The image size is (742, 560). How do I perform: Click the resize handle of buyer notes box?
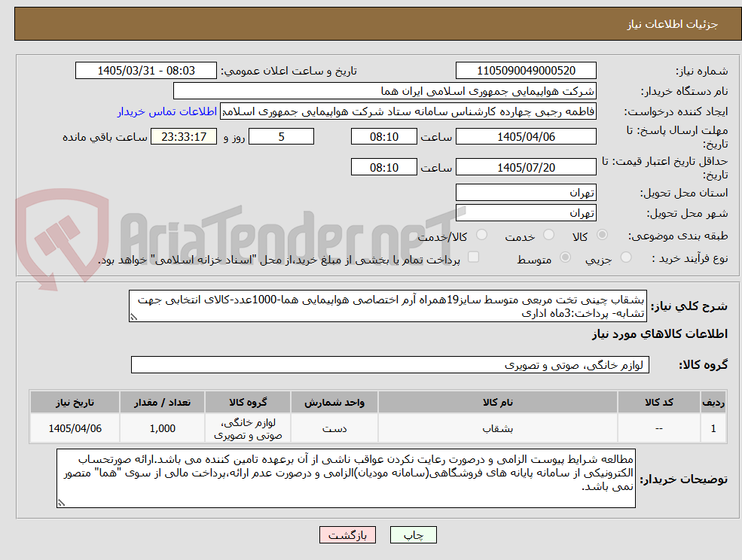click(x=61, y=503)
